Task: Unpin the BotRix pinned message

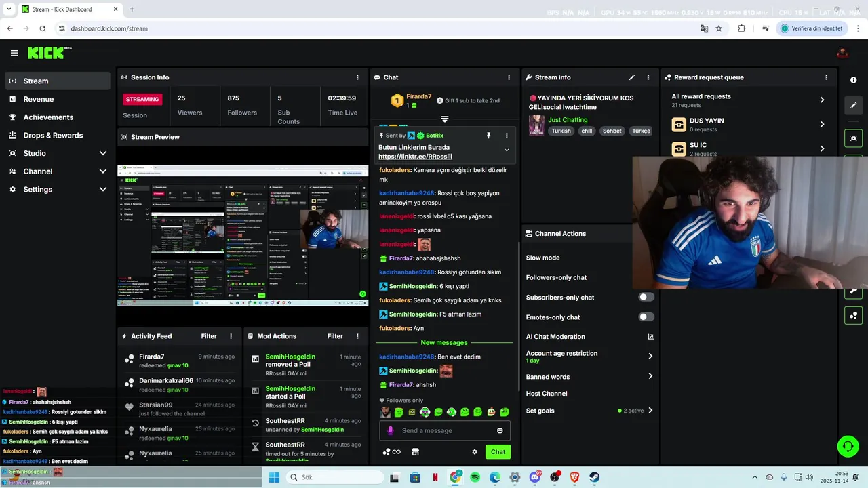Action: click(x=488, y=136)
